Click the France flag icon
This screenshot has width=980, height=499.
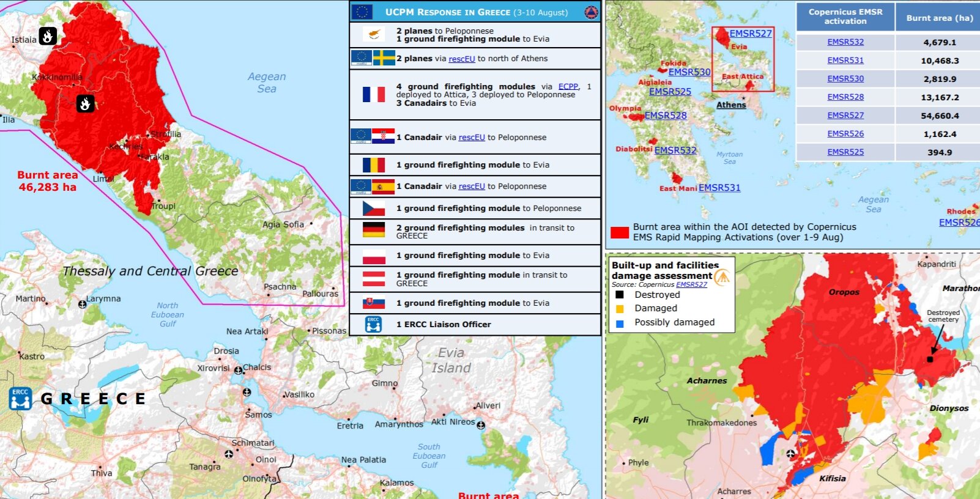374,94
